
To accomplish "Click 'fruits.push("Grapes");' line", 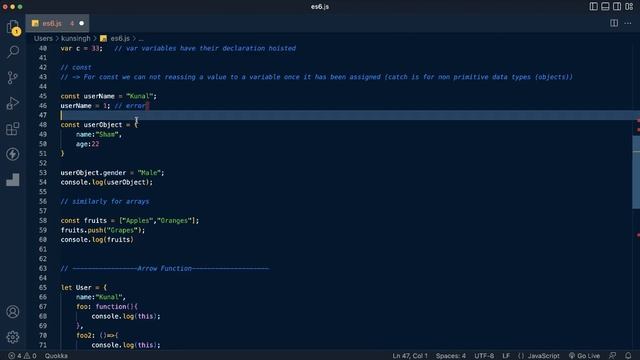I will pos(103,230).
